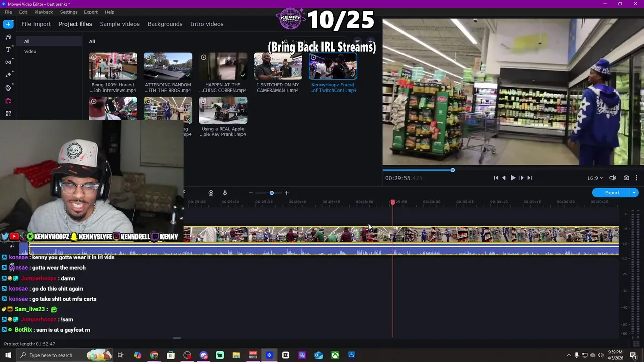Click the red playhead marker on timeline ruler
Screen dimensions: 644x362
[393, 202]
